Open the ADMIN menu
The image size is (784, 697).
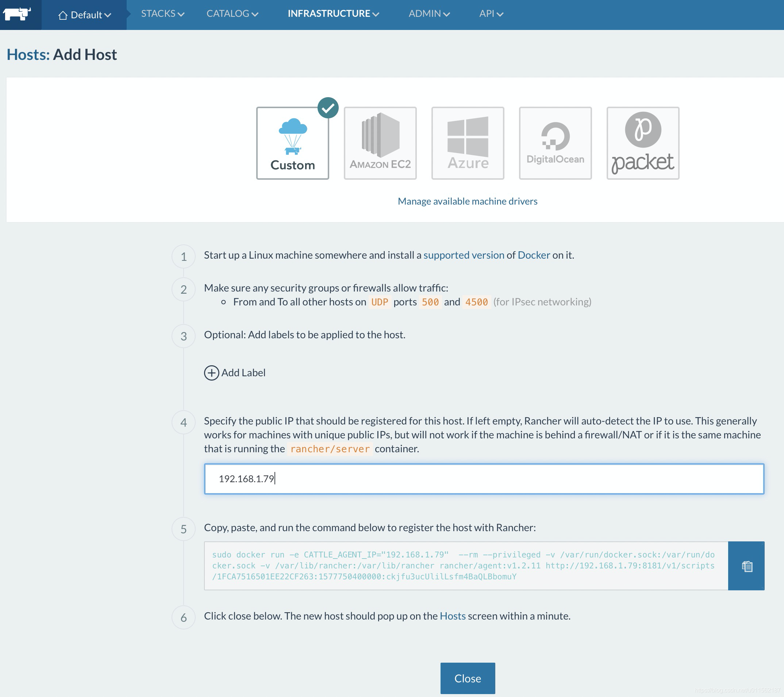[x=429, y=14]
